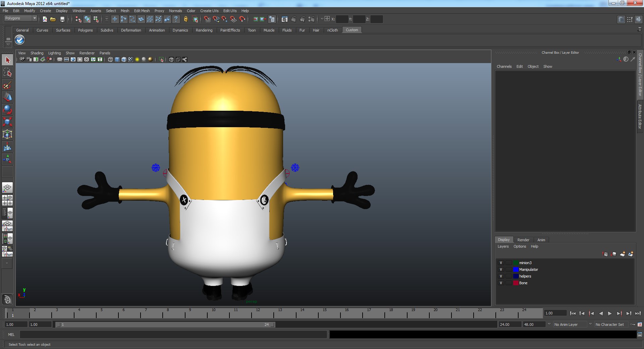Enable Snap to points magnet icon
The image size is (644, 349).
tap(224, 19)
